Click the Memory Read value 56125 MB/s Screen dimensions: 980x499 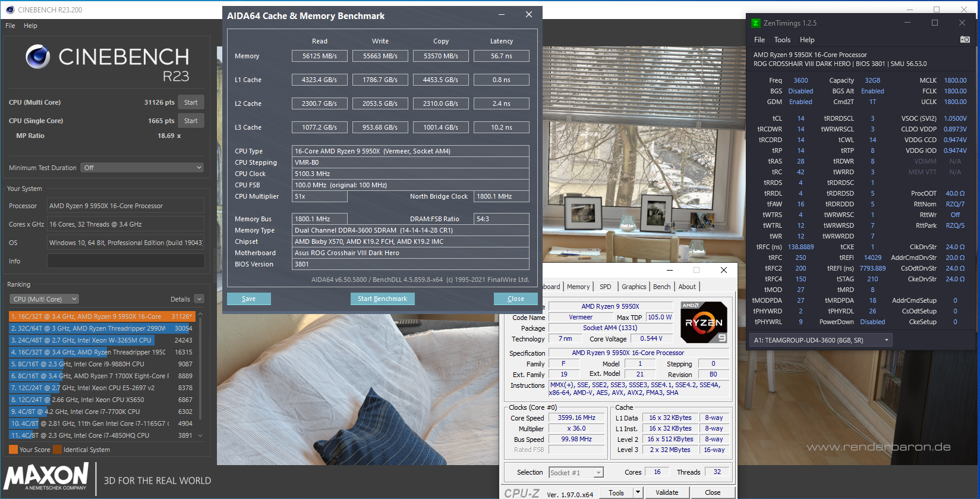[x=320, y=56]
